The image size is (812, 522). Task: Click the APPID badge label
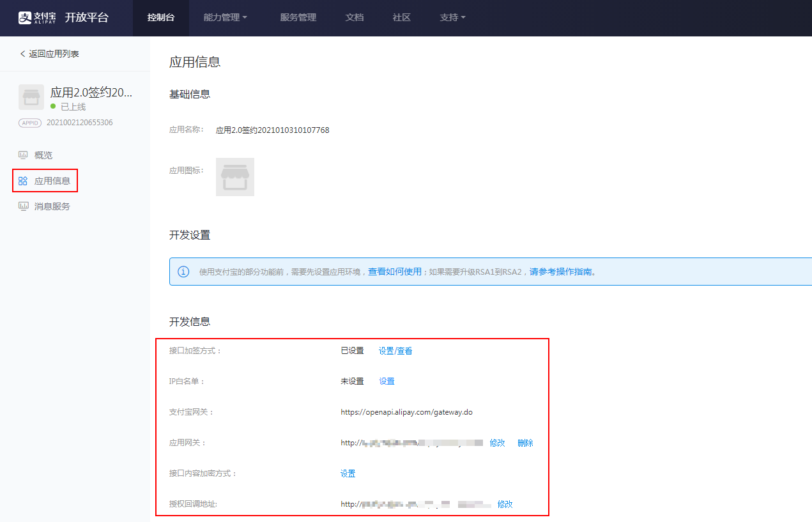pos(31,123)
